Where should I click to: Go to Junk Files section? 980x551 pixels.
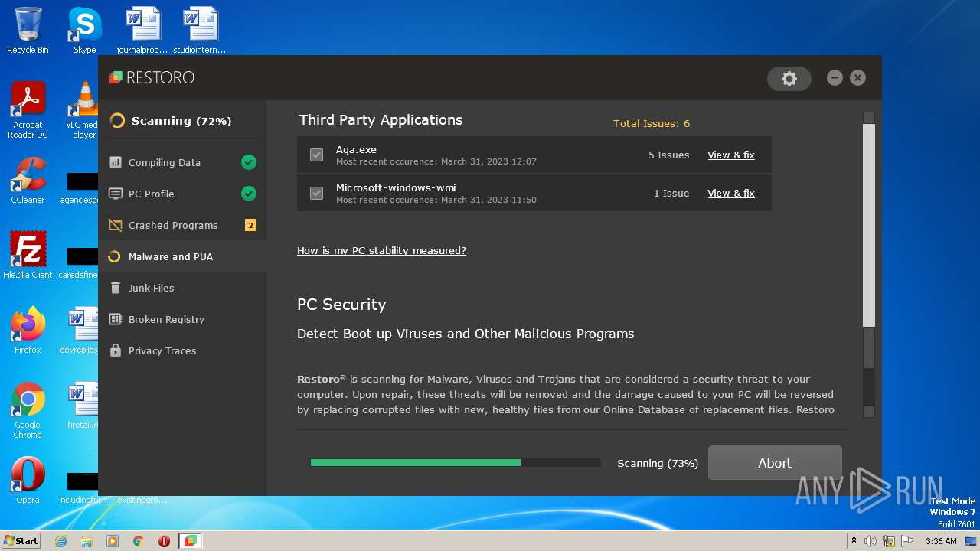182,288
